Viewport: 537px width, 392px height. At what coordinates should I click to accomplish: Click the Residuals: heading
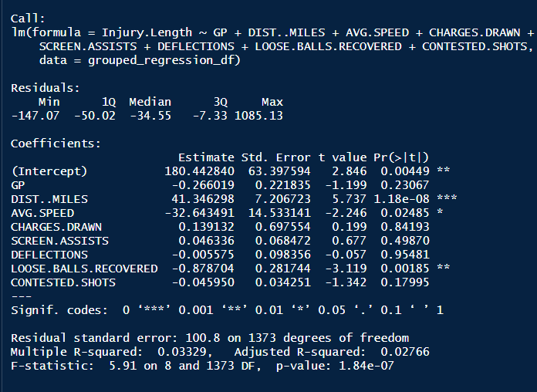(x=46, y=88)
